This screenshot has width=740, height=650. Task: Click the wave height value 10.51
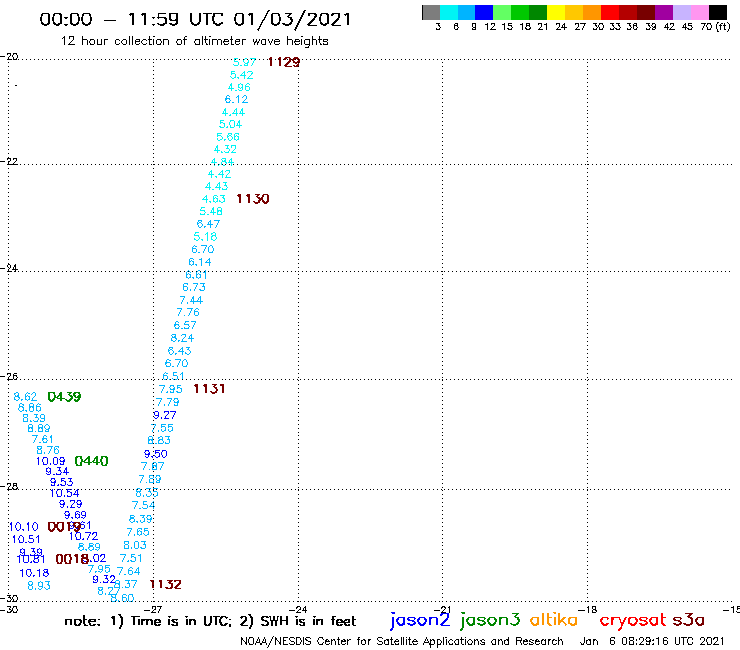(x=26, y=539)
